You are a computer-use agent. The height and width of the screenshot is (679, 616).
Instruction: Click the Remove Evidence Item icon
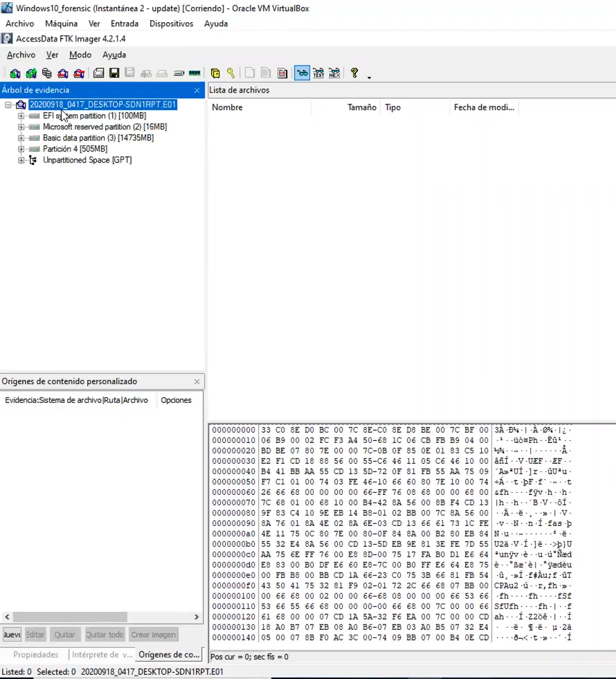click(x=63, y=73)
